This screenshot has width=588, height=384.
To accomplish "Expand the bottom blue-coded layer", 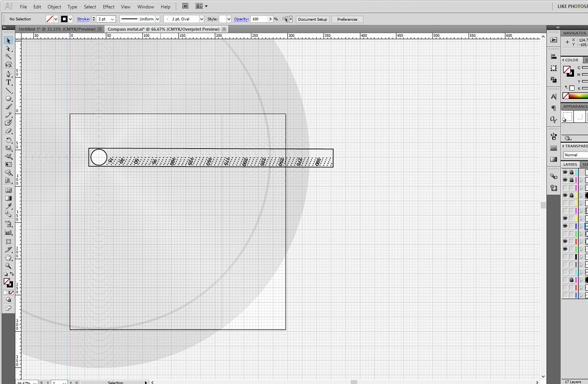I will [x=581, y=295].
